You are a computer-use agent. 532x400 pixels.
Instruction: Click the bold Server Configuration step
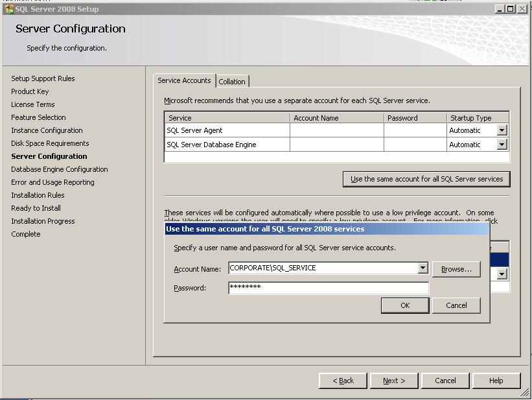(x=49, y=156)
